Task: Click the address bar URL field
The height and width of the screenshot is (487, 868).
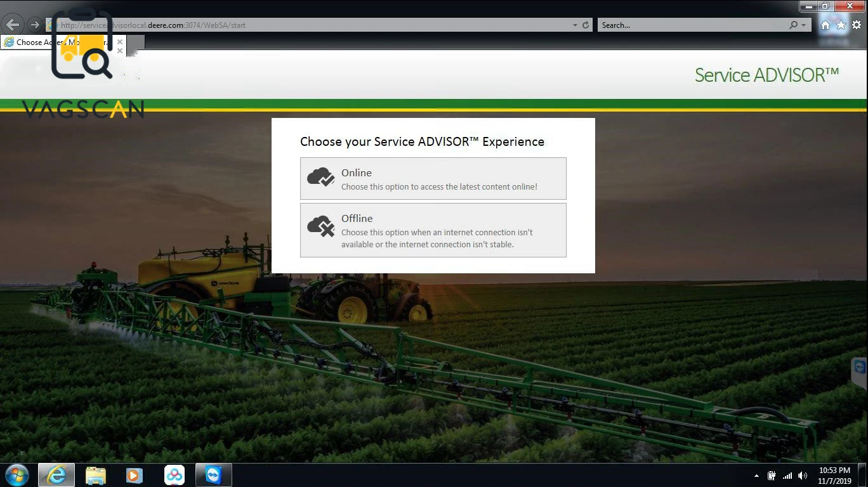Action: click(x=307, y=25)
